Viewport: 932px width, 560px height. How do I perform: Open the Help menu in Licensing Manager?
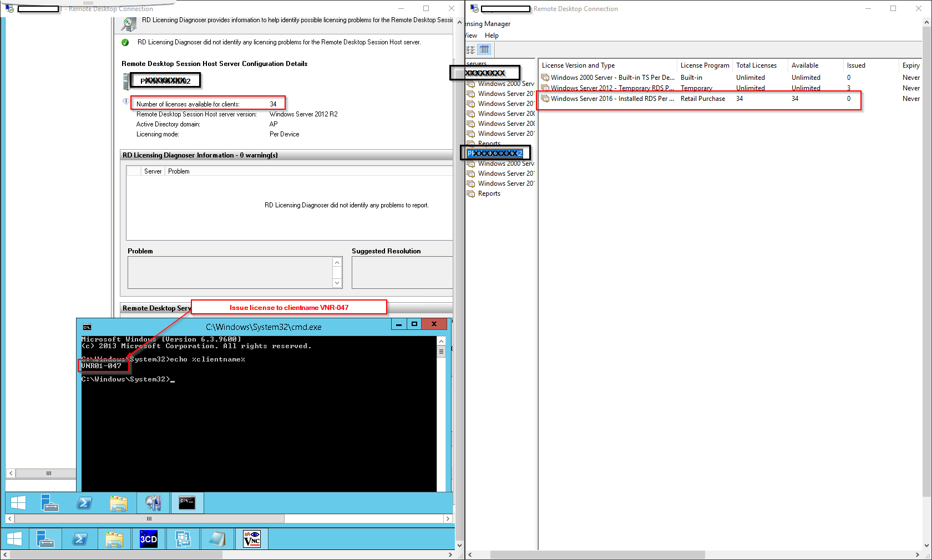pos(492,35)
